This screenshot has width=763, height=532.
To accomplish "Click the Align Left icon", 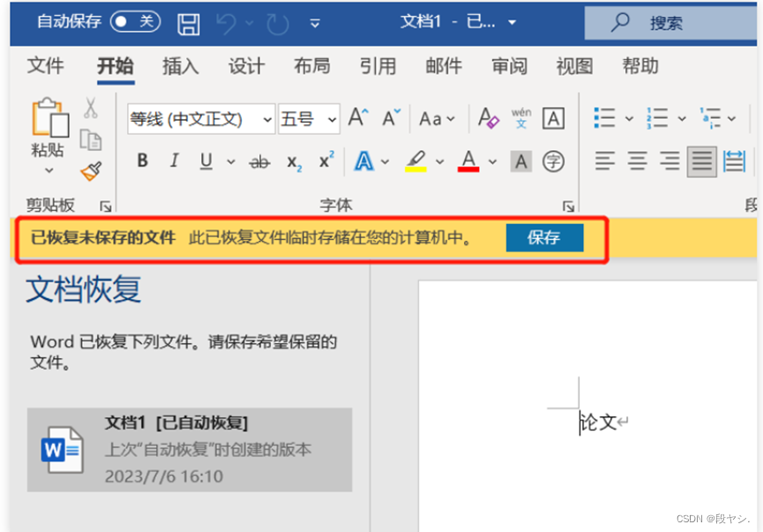I will pos(605,161).
